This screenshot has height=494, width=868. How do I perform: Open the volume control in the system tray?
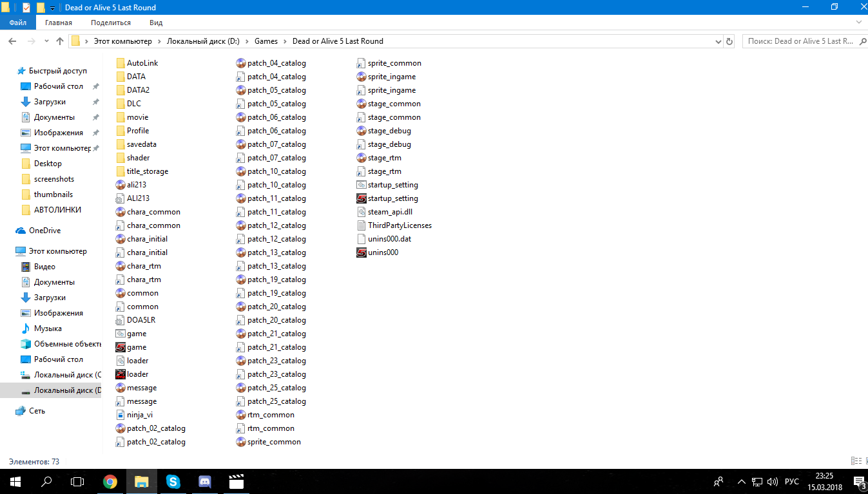772,482
